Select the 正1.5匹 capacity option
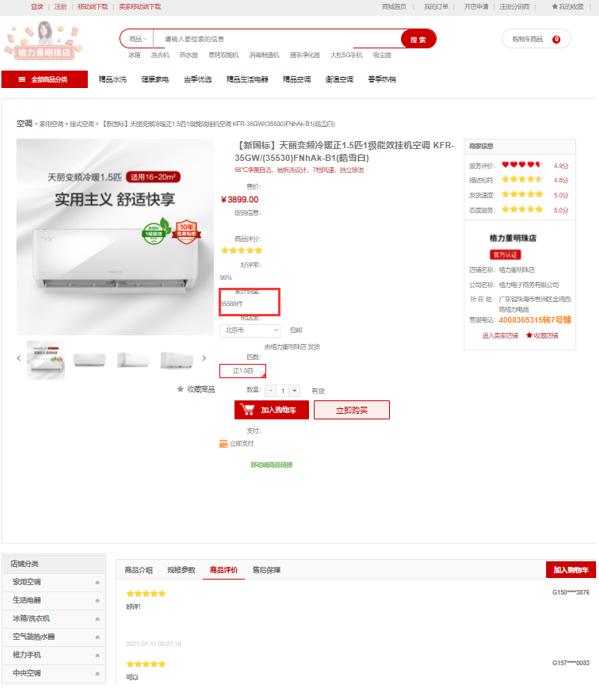This screenshot has width=599, height=690. (x=243, y=371)
